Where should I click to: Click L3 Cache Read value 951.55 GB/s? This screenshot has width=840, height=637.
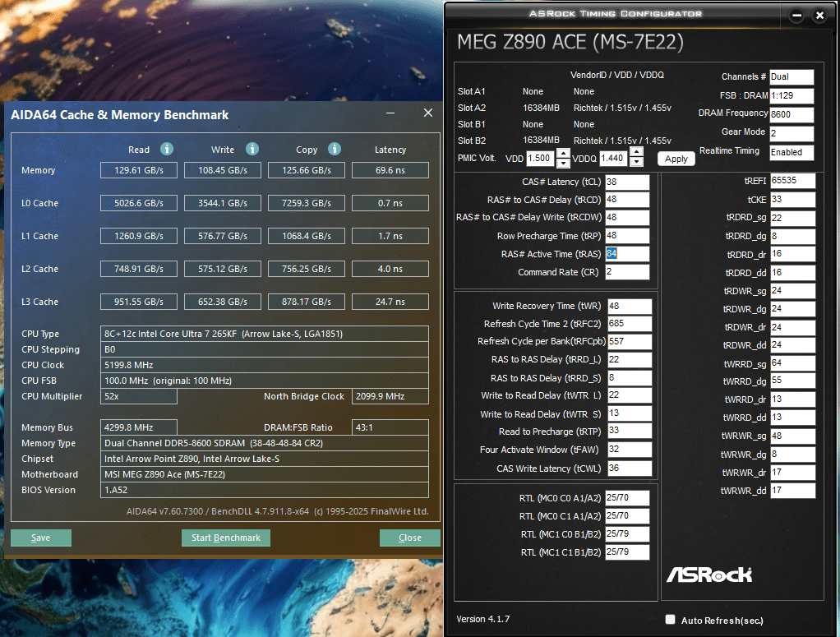[x=139, y=302]
